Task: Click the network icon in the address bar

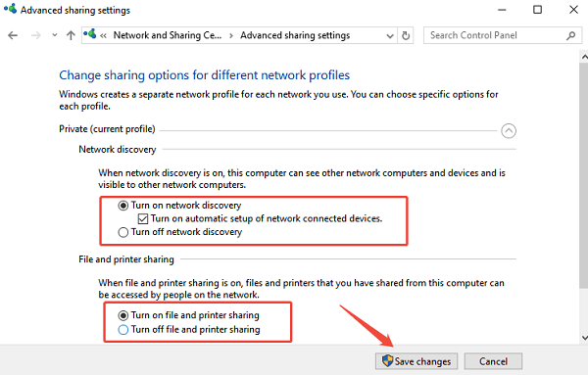Action: 90,34
